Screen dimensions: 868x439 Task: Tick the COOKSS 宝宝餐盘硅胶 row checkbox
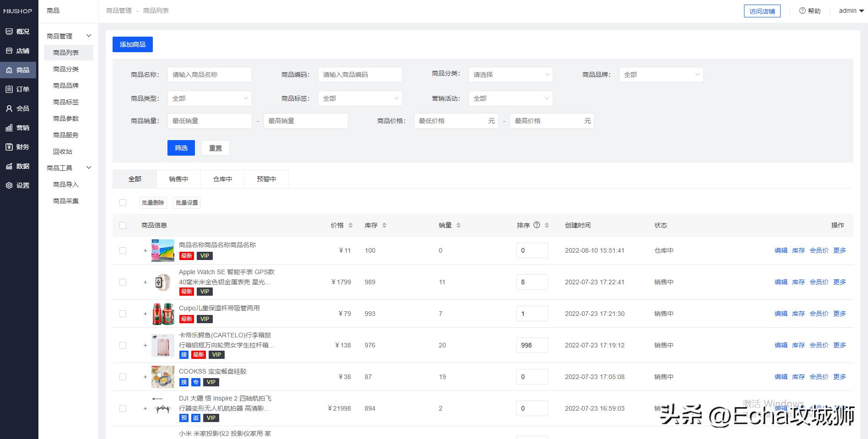[x=123, y=377]
